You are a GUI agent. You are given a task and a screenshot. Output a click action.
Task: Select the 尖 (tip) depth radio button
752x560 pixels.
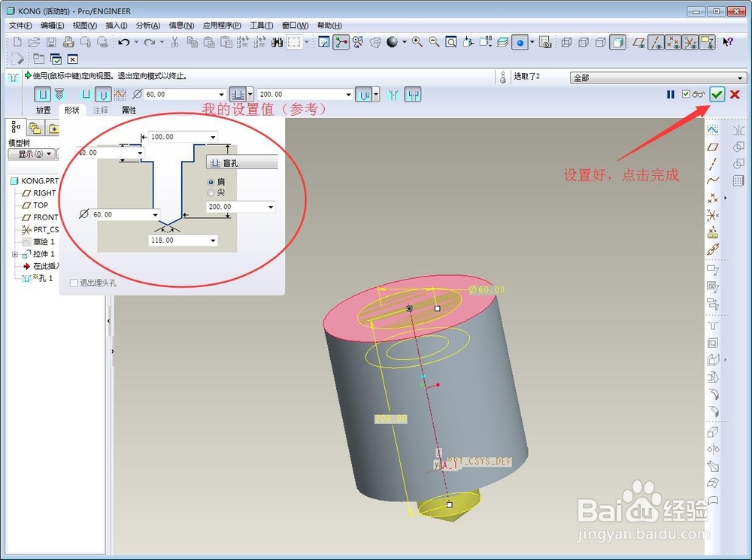[211, 192]
